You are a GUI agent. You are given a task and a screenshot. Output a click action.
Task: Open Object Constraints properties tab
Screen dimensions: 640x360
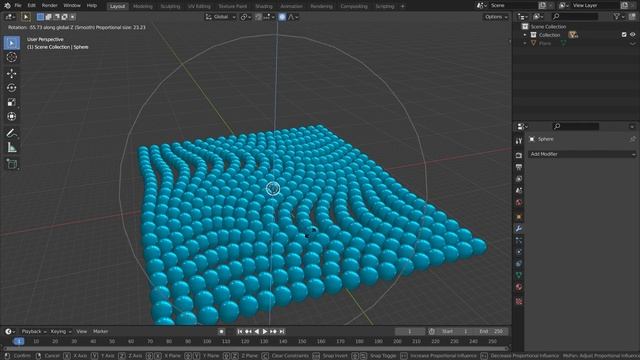pyautogui.click(x=519, y=264)
